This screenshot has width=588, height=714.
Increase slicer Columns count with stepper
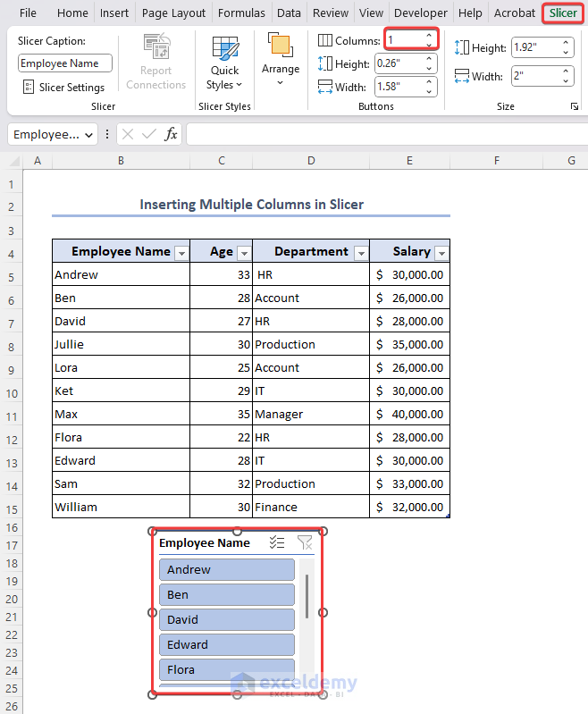point(429,36)
